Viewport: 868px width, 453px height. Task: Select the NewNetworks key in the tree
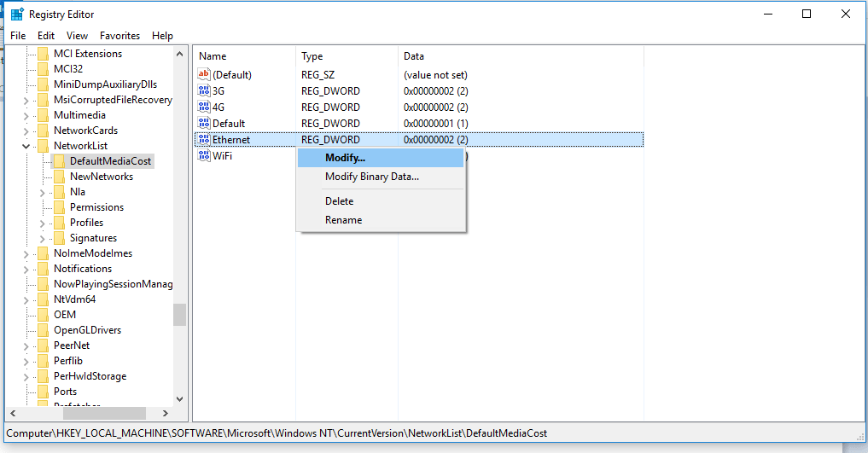coord(101,177)
